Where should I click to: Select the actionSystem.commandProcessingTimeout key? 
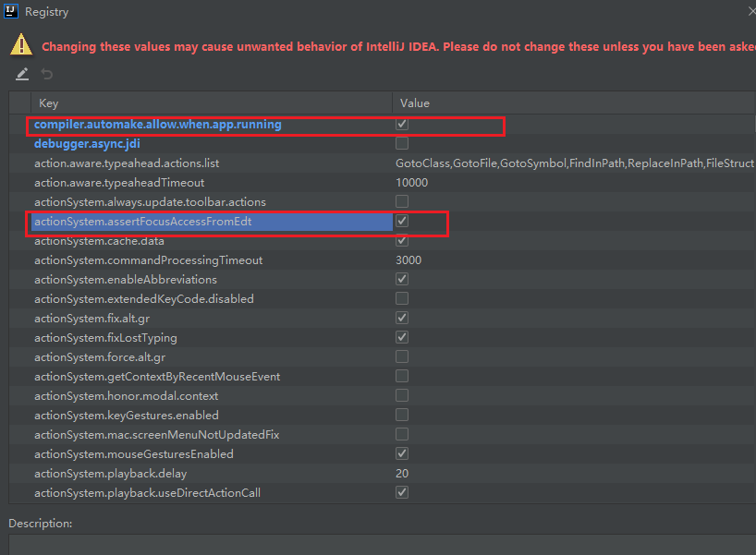point(149,260)
